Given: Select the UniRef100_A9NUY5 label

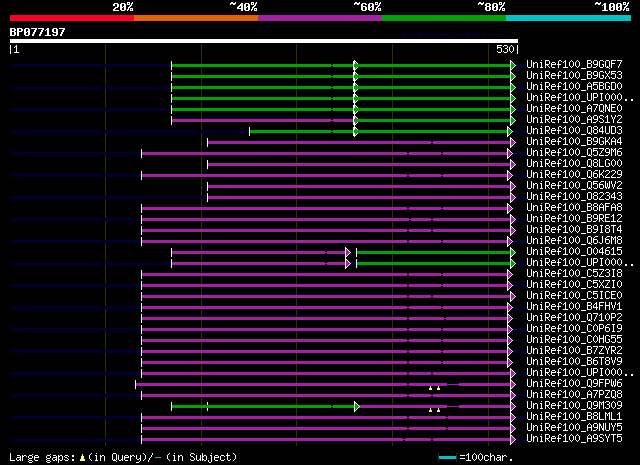Looking at the screenshot, I should pos(574,428).
